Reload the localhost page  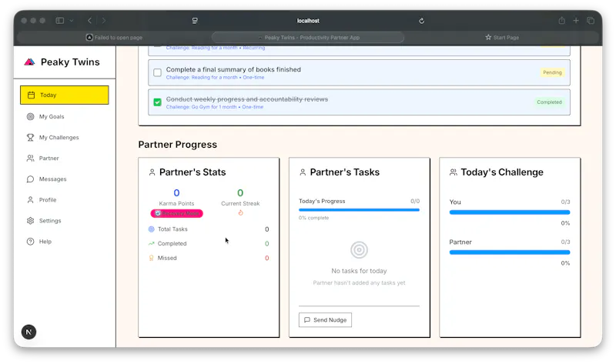point(421,21)
